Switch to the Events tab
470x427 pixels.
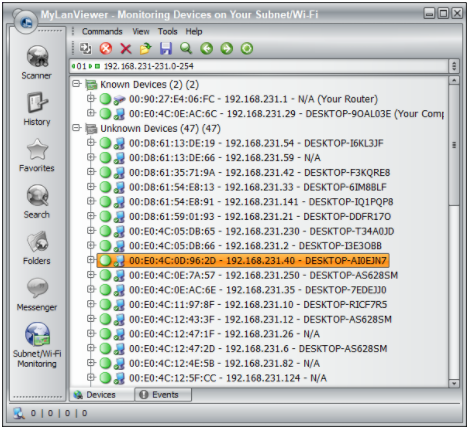[163, 395]
